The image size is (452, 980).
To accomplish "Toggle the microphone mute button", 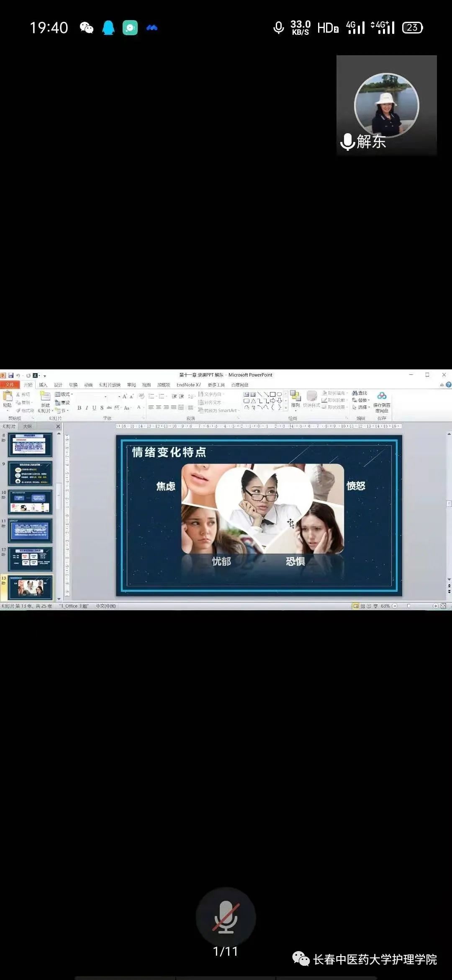I will 226,916.
